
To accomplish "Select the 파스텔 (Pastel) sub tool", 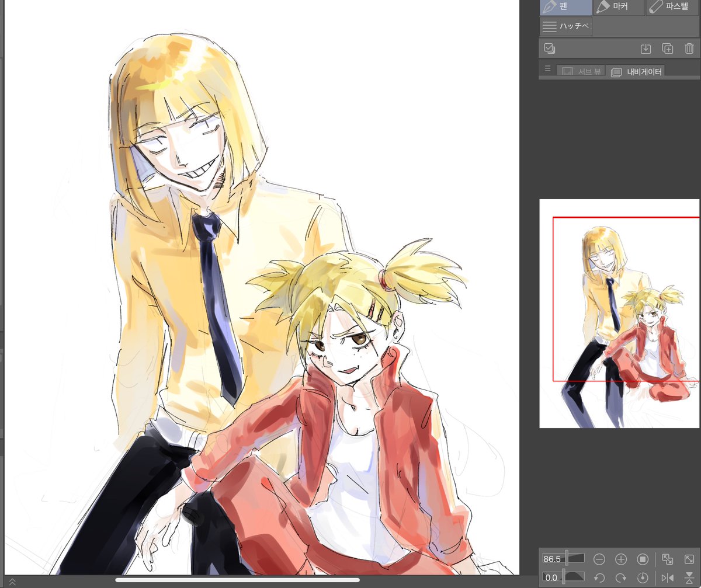I will [674, 8].
